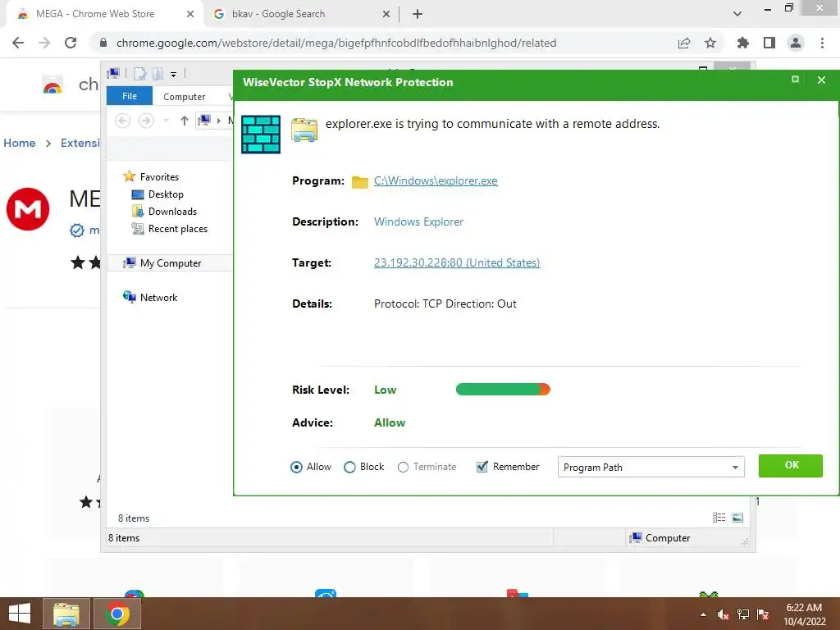Close the bkav - Google Search tab
The width and height of the screenshot is (840, 630).
pos(386,14)
